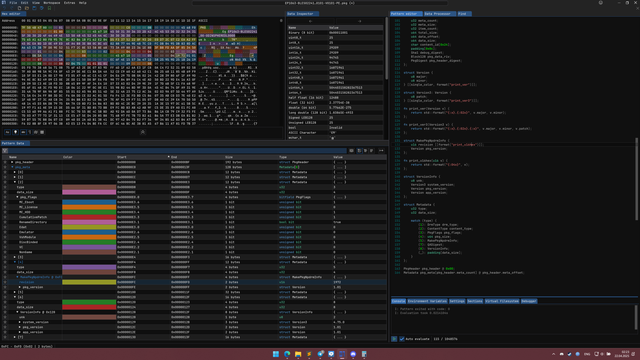The width and height of the screenshot is (640, 360).
Task: Click the new file icon in the toolbar
Action: (x=19, y=8)
